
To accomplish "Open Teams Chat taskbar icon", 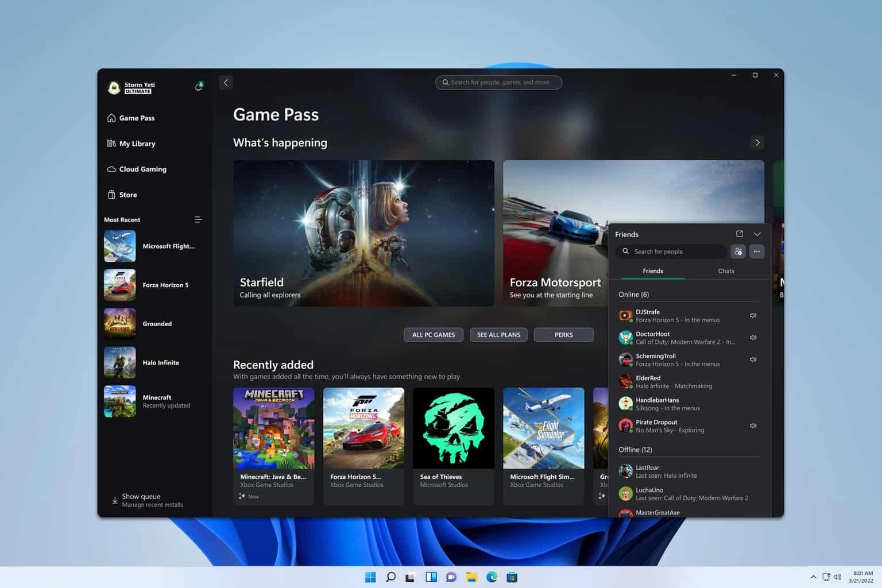I will click(451, 577).
